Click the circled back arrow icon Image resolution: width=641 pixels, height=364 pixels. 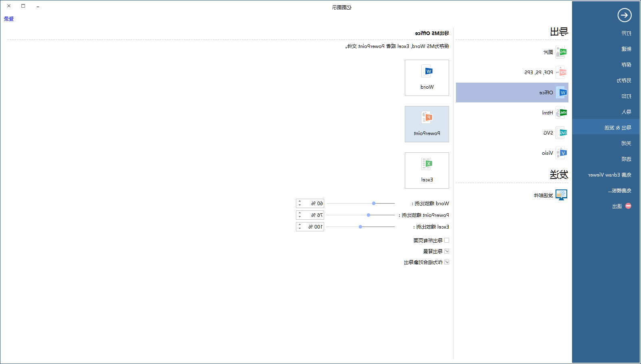[x=624, y=15]
